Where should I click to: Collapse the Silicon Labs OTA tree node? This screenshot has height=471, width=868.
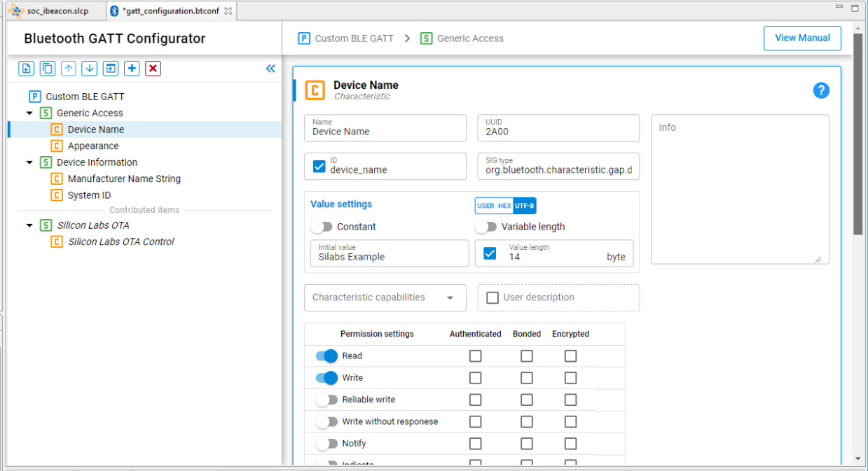(29, 225)
